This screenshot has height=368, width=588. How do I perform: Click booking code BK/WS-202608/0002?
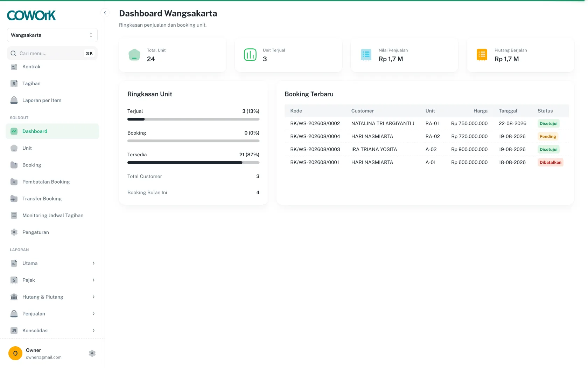point(315,123)
